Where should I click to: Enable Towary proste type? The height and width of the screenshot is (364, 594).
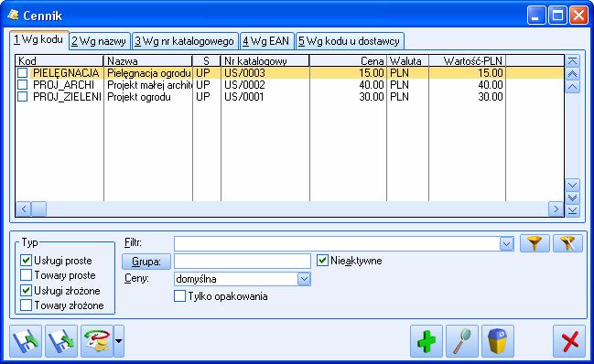26,275
